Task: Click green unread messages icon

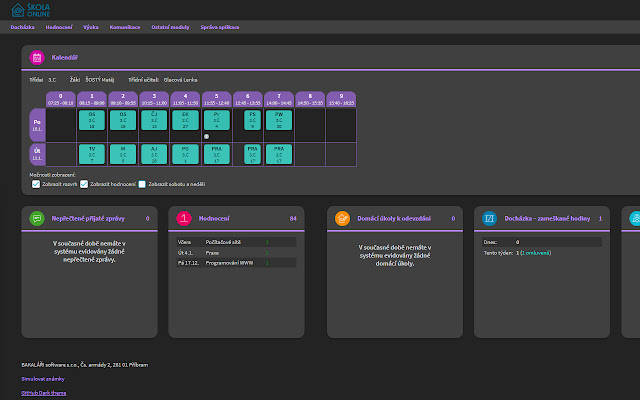Action: (37, 218)
